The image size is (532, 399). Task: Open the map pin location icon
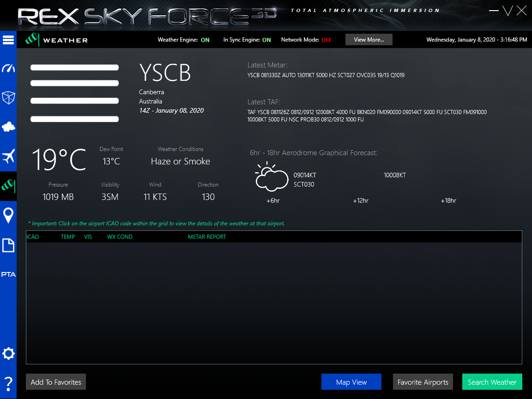coord(8,216)
